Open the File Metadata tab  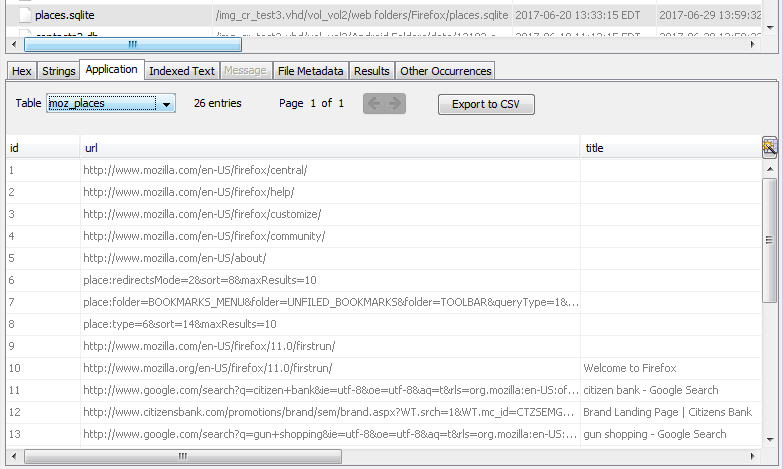click(310, 71)
